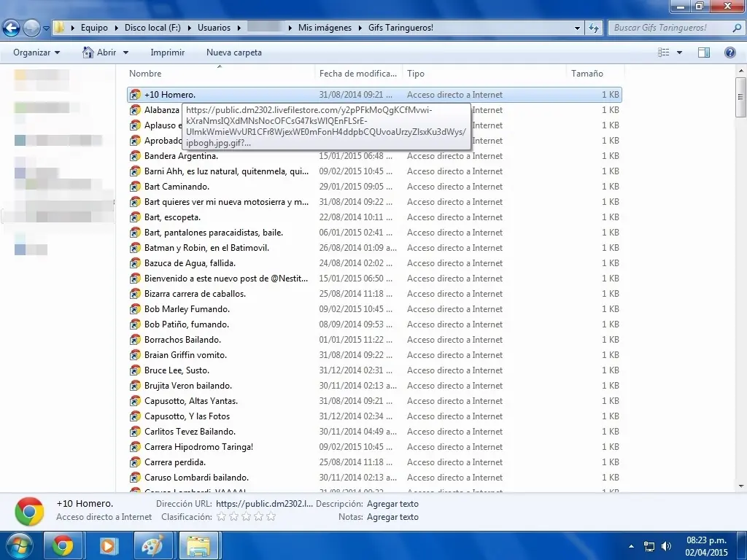Select file name Bart, pantalones paracaidistas, baile.
The image size is (747, 560).
click(x=214, y=233)
